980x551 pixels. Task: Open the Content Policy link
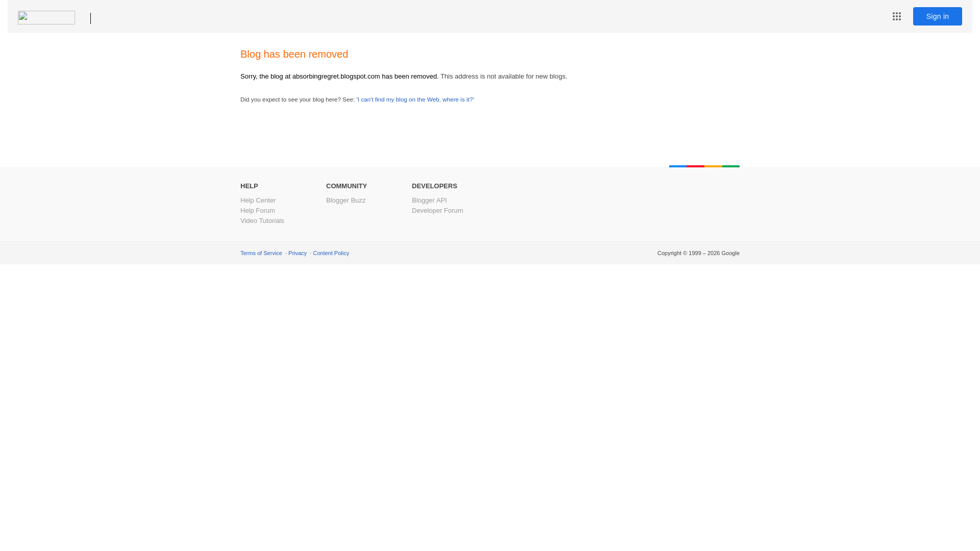click(x=331, y=253)
